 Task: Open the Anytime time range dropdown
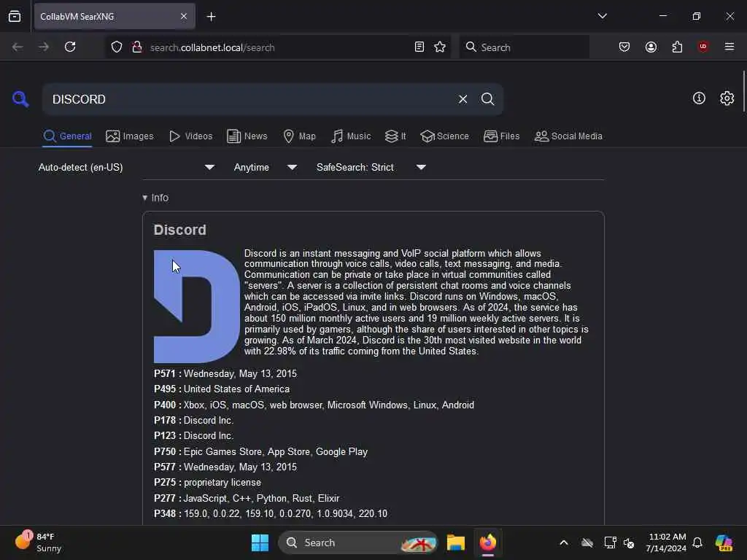pyautogui.click(x=266, y=168)
